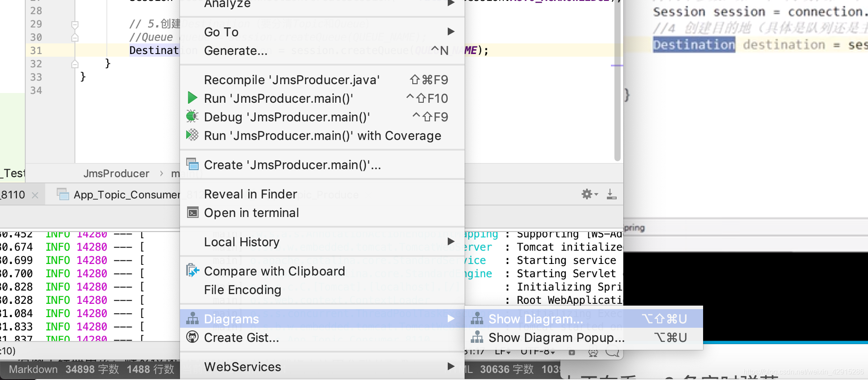
Task: Select Run 'JmsProducer.main()' with Coverage
Action: (x=322, y=136)
